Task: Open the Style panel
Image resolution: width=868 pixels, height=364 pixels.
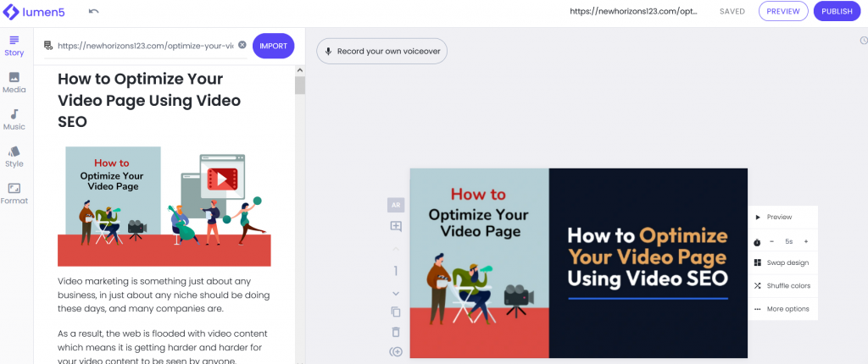Action: click(x=14, y=157)
